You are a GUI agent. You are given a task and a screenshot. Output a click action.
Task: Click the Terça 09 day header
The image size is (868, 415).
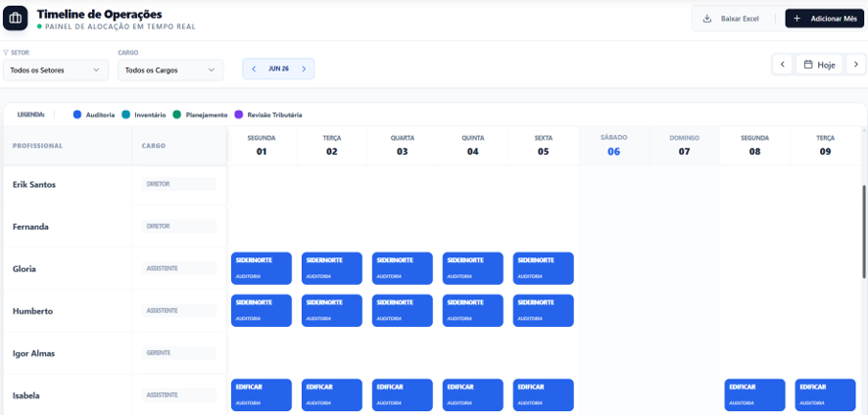click(x=825, y=146)
